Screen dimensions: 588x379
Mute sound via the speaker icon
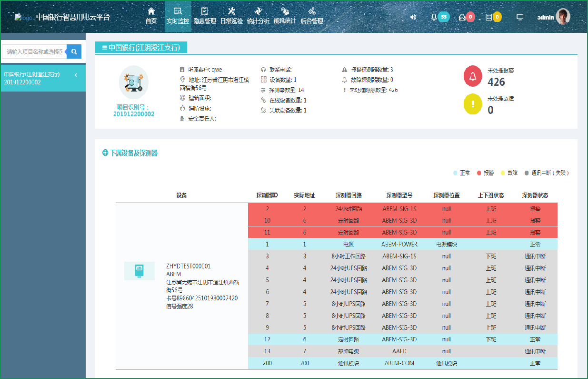[413, 17]
